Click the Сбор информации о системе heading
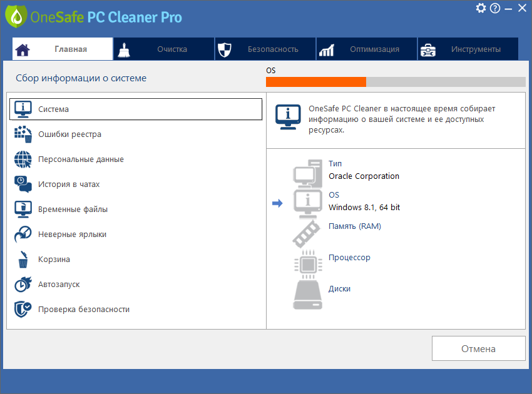 click(x=81, y=78)
